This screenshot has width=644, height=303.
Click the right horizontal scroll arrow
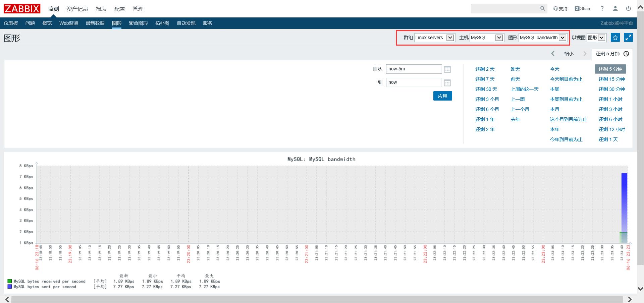(630, 299)
